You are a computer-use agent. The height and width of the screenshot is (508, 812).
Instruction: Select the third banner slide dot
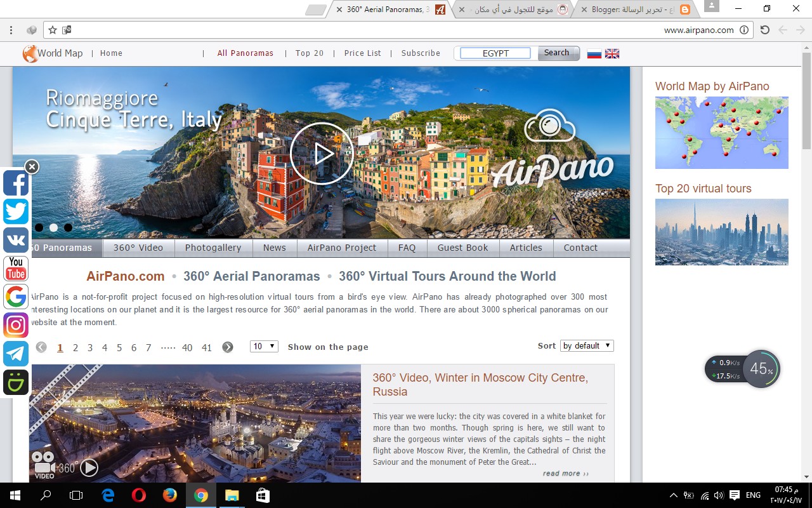pyautogui.click(x=68, y=227)
